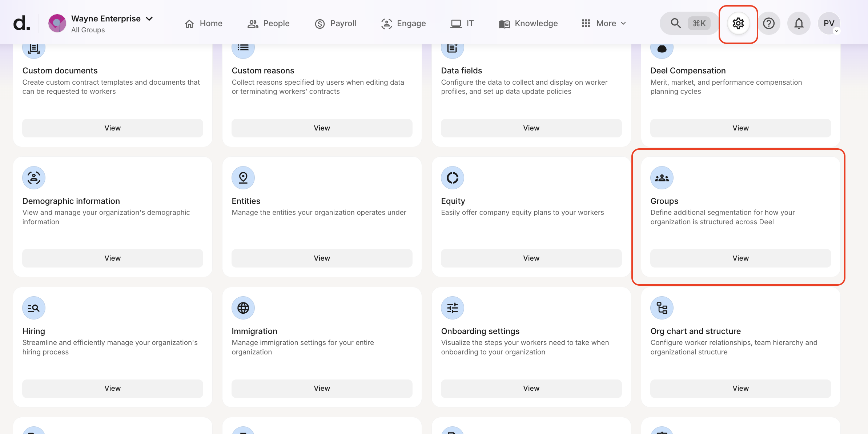Click the 'Custom reasons' card title
Viewport: 868px width, 434px height.
(263, 71)
